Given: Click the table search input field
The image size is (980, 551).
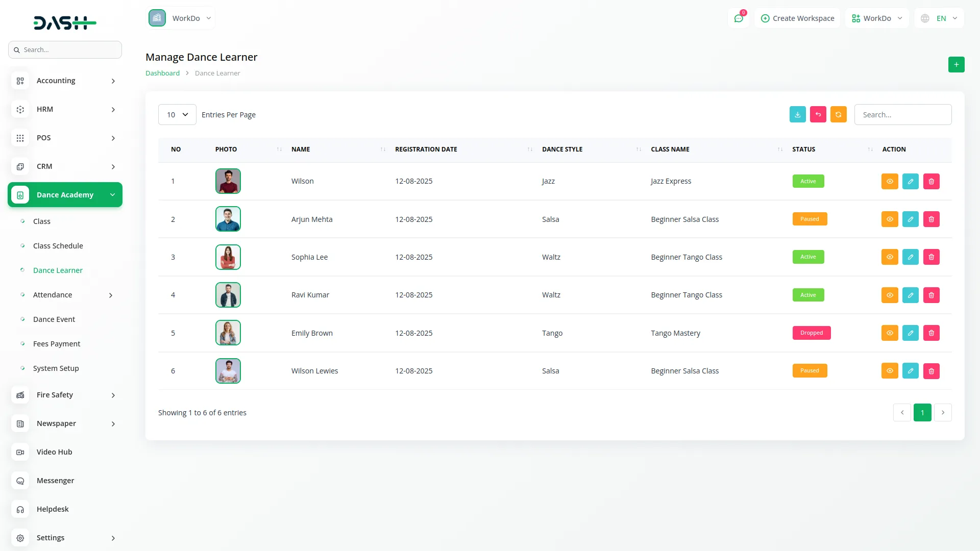Looking at the screenshot, I should (902, 115).
